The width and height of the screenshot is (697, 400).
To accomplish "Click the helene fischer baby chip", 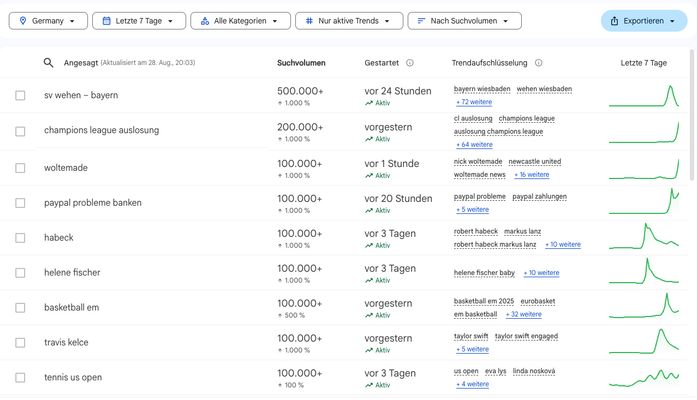I will 484,273.
